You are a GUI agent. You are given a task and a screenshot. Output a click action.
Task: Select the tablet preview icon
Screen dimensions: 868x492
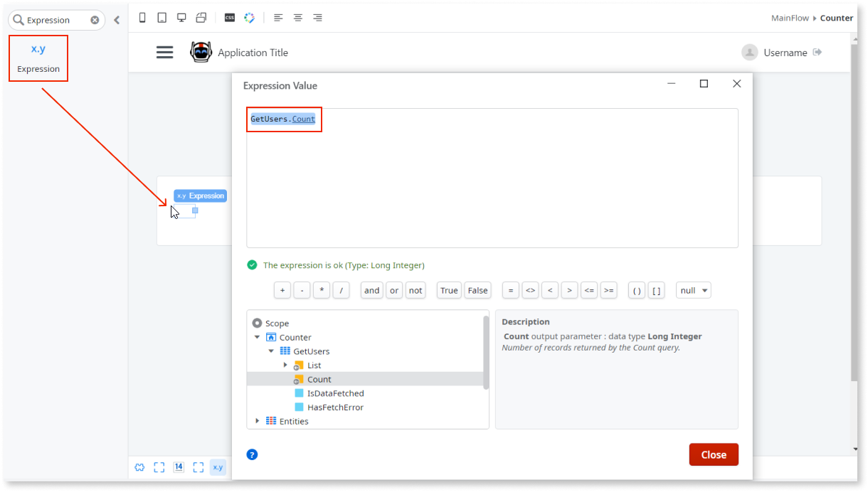coord(162,17)
